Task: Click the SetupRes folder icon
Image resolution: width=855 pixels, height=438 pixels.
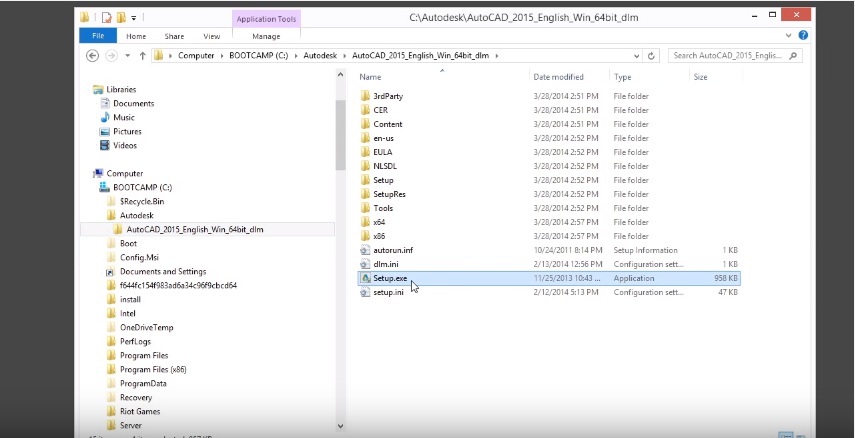Action: [365, 194]
